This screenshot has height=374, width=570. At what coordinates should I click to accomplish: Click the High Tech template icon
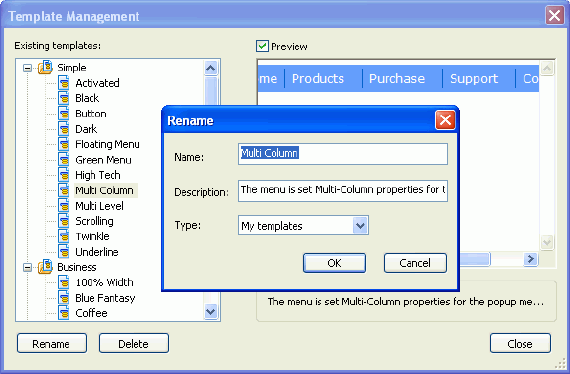(64, 175)
